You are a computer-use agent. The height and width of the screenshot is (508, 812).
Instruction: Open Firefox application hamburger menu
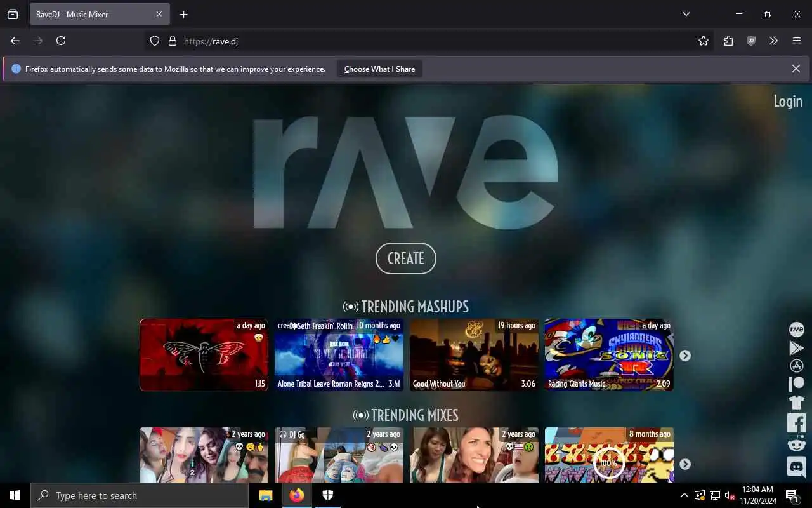point(797,41)
